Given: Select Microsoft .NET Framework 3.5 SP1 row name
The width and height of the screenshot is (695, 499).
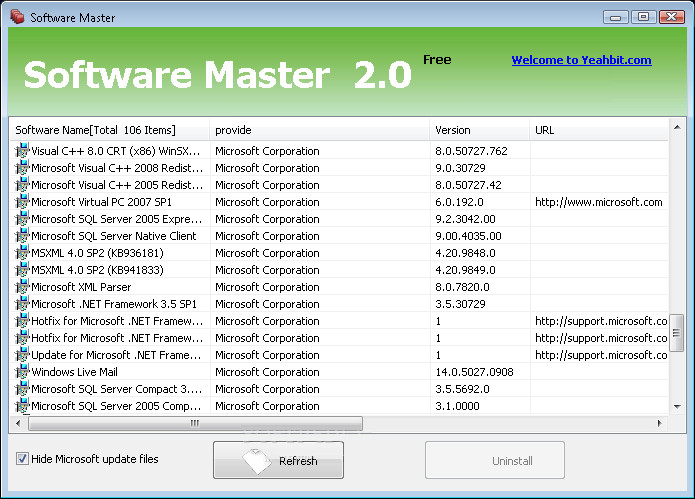Looking at the screenshot, I should 113,304.
